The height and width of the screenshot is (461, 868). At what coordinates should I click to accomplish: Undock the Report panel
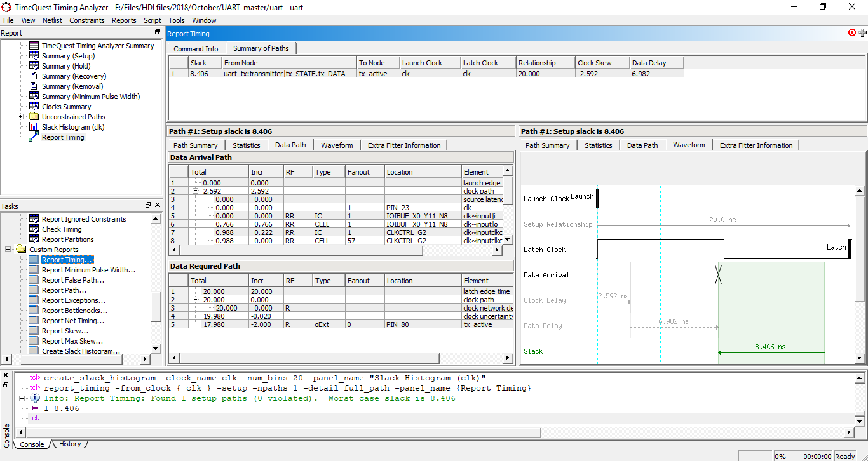pyautogui.click(x=158, y=32)
